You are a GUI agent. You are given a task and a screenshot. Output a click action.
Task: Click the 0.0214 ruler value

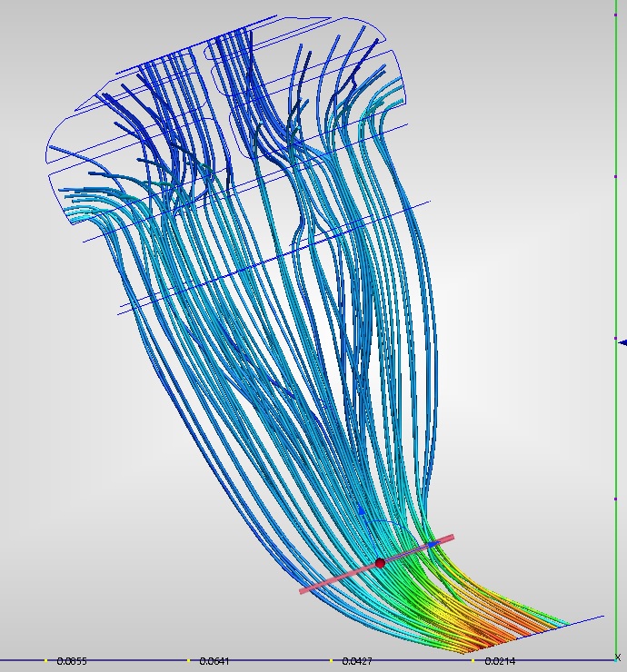pos(499,662)
